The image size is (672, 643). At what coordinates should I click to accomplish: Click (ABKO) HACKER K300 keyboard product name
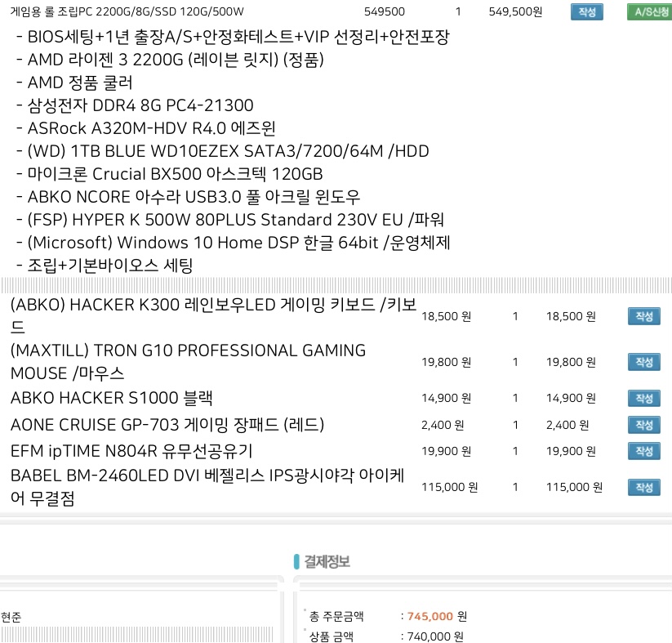click(213, 315)
